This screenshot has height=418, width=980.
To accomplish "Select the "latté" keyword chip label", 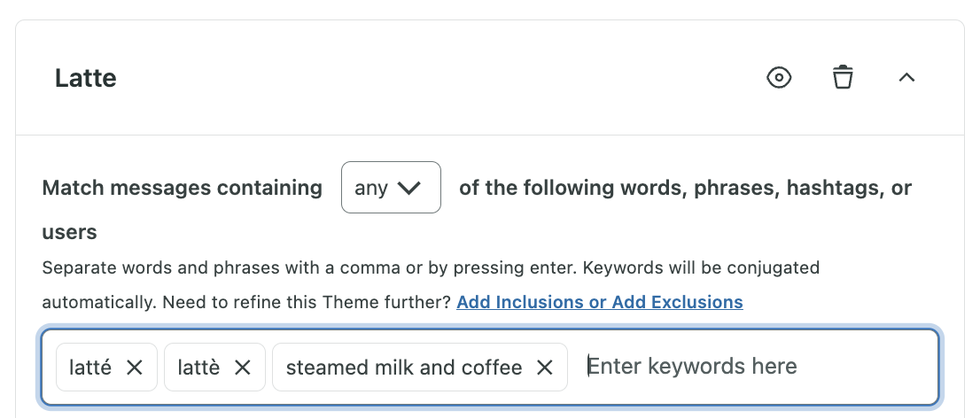I will coord(90,368).
